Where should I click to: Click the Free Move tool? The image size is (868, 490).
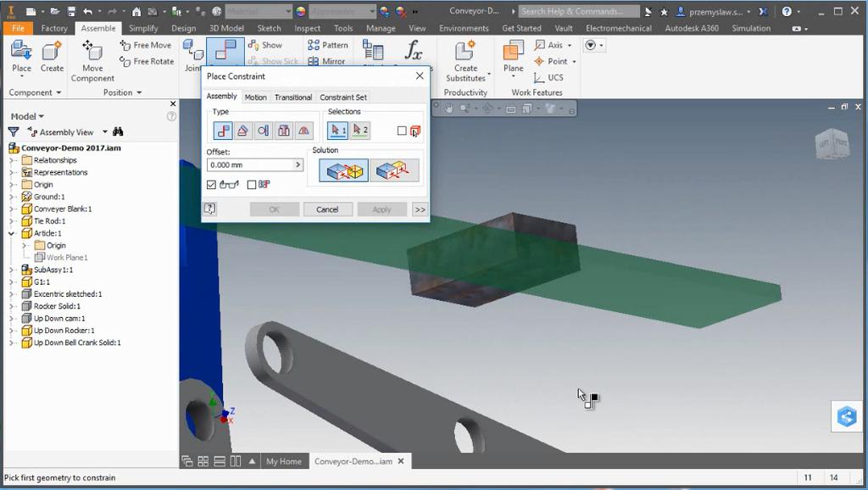tap(146, 45)
